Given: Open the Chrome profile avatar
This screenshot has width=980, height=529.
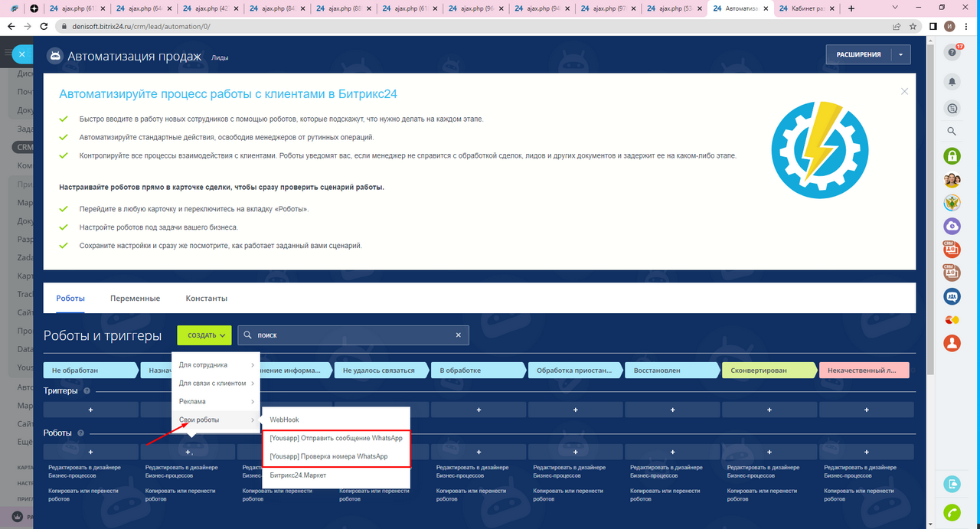Looking at the screenshot, I should pos(949,26).
